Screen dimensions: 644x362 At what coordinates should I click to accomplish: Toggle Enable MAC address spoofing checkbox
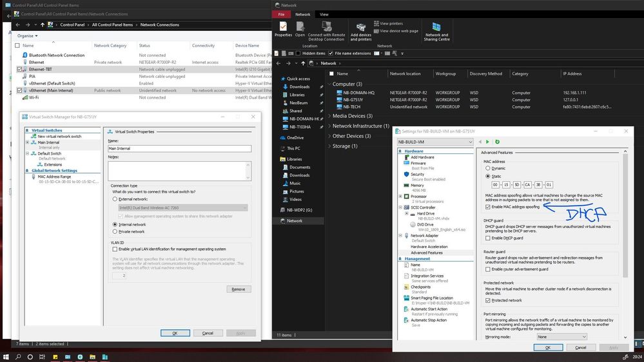coord(488,207)
